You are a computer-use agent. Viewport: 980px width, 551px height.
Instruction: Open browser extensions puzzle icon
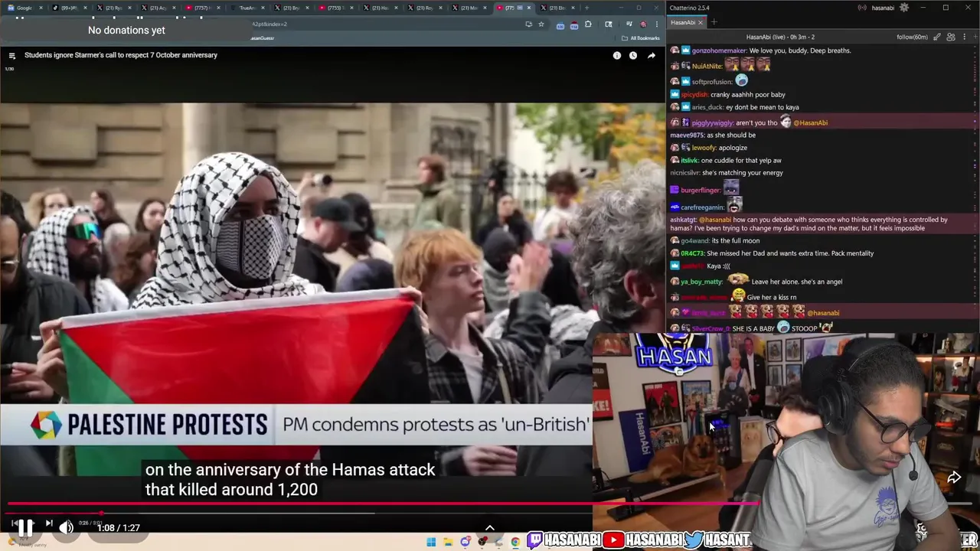(x=588, y=24)
